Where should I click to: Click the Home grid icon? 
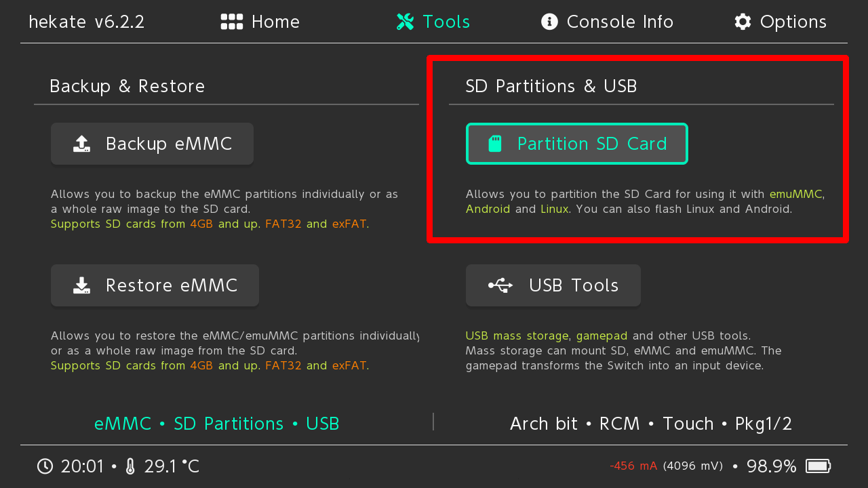tap(232, 22)
